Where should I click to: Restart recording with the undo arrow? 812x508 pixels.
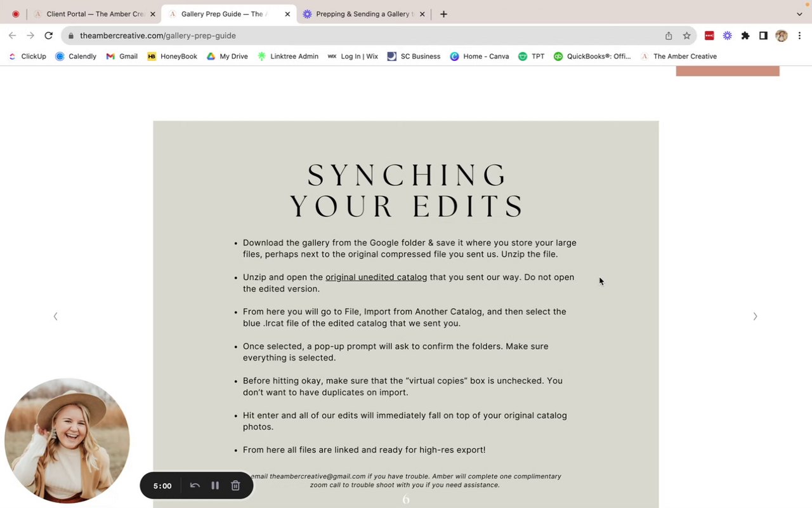click(195, 486)
